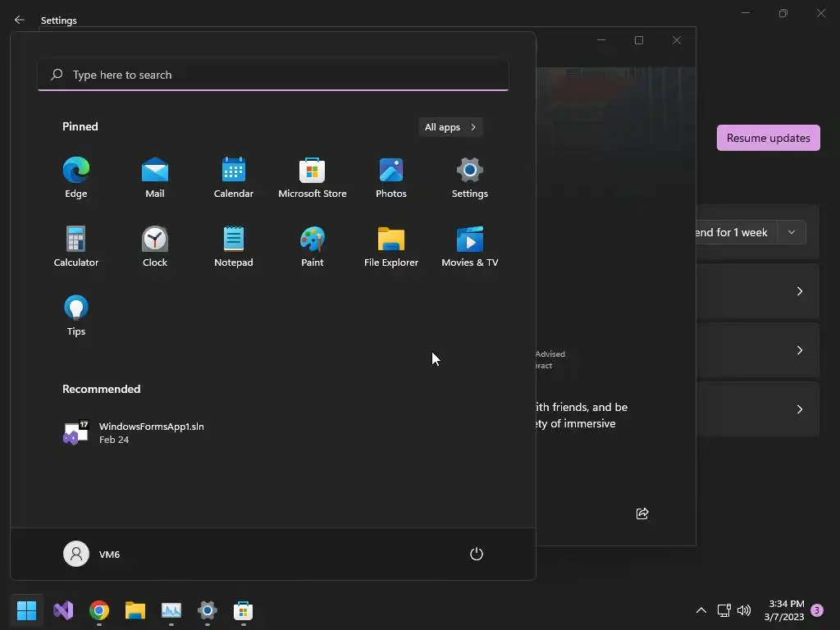Viewport: 840px width, 630px height.
Task: Launch the Mail app
Action: click(x=155, y=178)
